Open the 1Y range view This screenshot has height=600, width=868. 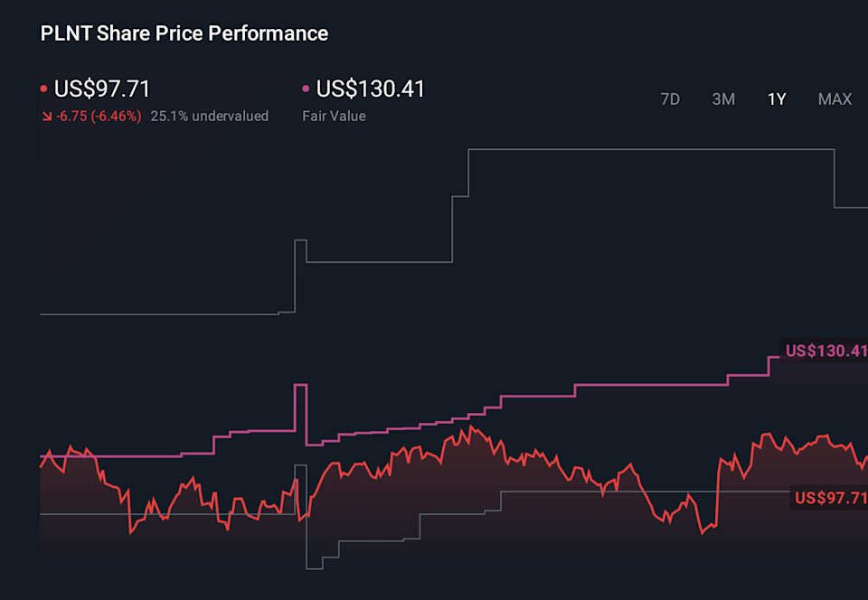[x=776, y=99]
